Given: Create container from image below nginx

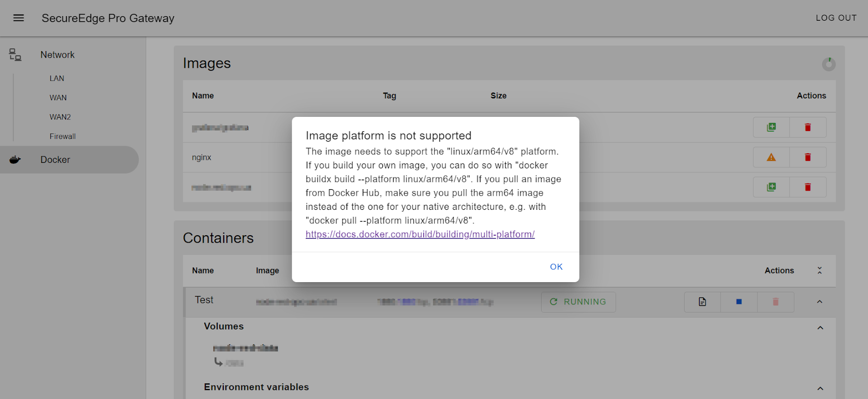Looking at the screenshot, I should [771, 187].
